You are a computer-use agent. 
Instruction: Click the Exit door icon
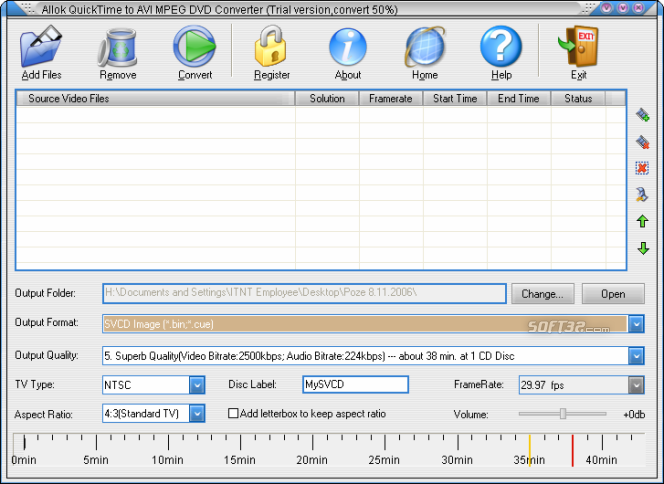point(578,46)
